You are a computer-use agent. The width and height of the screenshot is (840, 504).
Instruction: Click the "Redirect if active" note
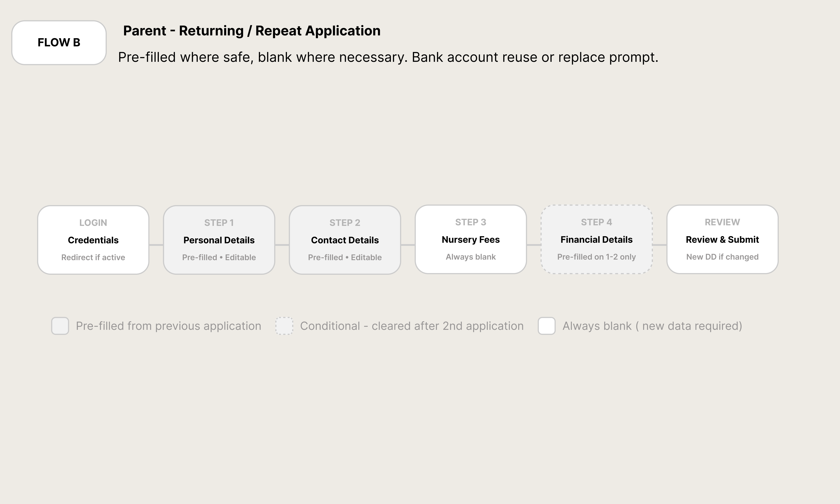93,258
